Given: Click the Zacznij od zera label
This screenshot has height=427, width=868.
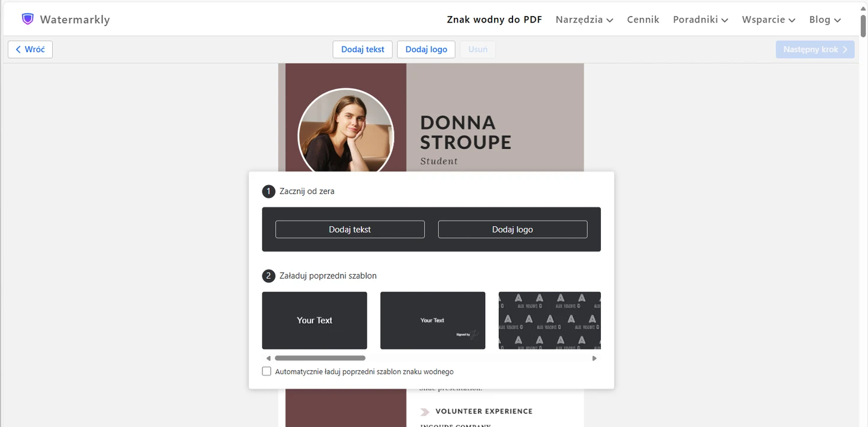Looking at the screenshot, I should coord(307,191).
